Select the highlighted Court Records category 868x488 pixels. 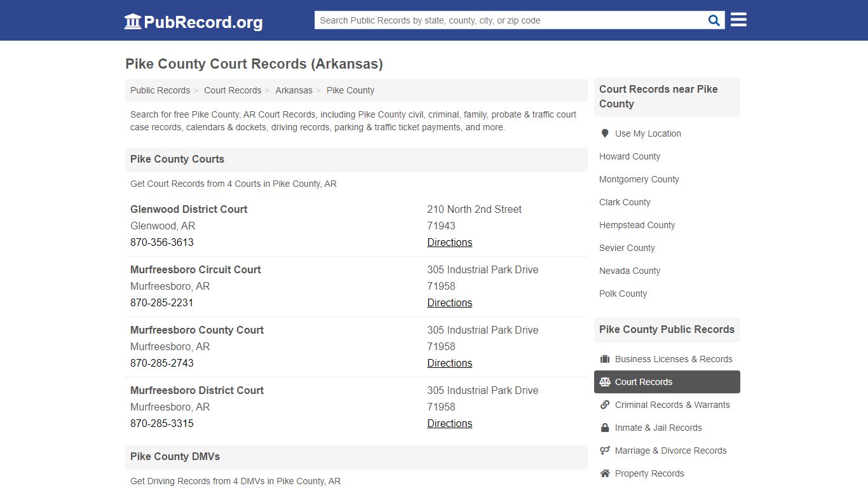[667, 382]
